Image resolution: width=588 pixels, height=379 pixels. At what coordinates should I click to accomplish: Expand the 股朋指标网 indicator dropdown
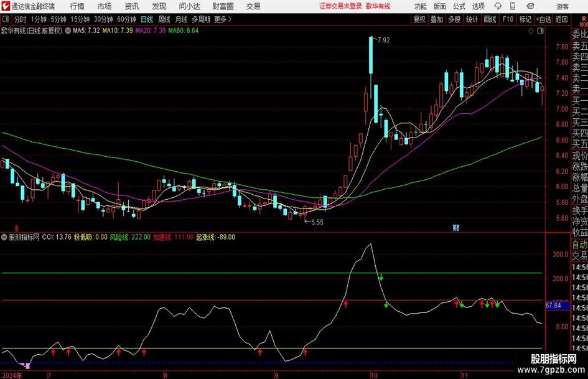(x=4, y=237)
